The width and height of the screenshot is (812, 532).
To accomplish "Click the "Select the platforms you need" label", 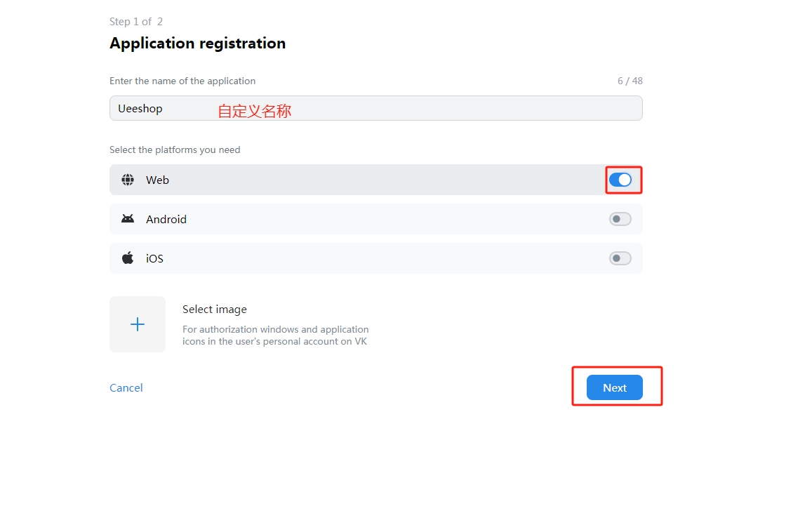I will [175, 149].
